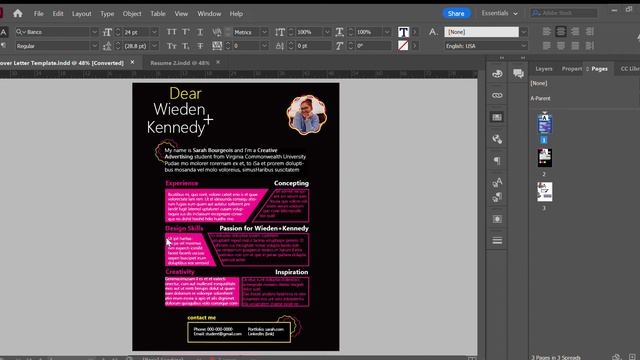Open the font style Regular dropdown
The image size is (640, 360).
[x=94, y=46]
